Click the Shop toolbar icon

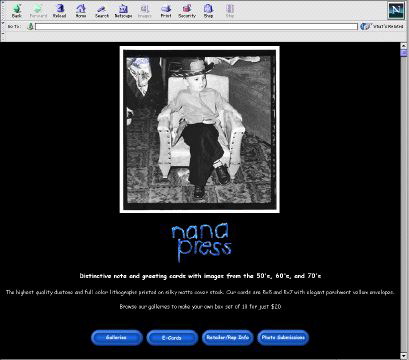(208, 11)
